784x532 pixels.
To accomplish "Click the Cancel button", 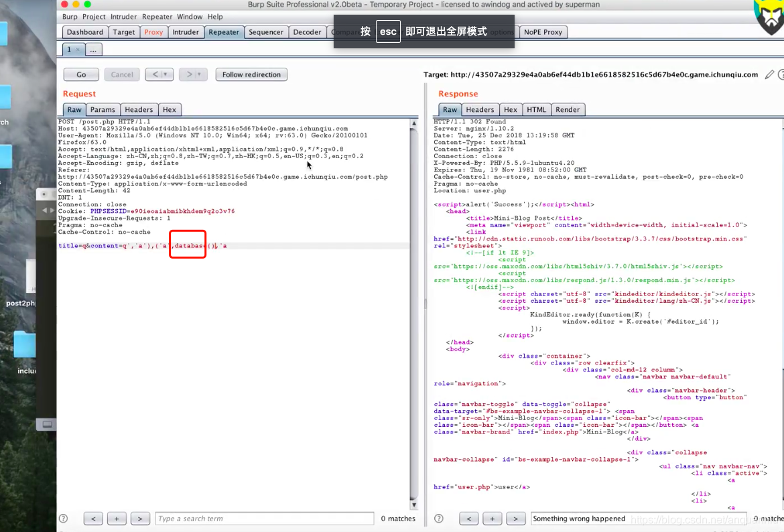I will pos(122,74).
